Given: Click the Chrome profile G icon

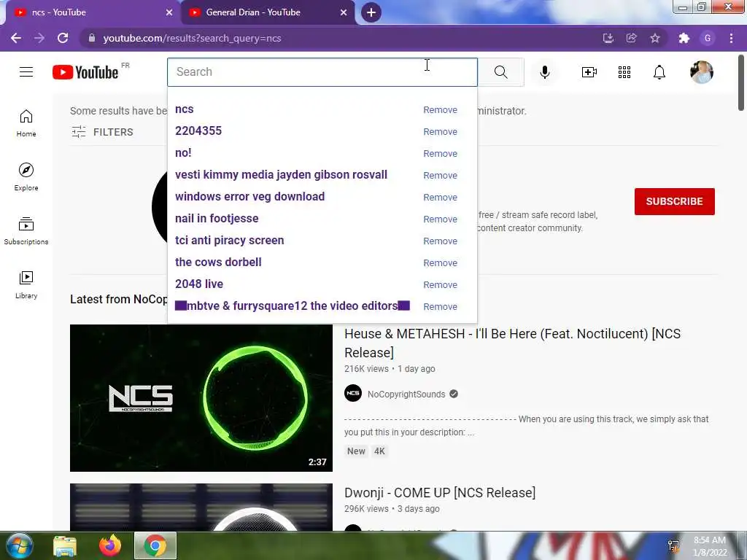Looking at the screenshot, I should (x=708, y=38).
